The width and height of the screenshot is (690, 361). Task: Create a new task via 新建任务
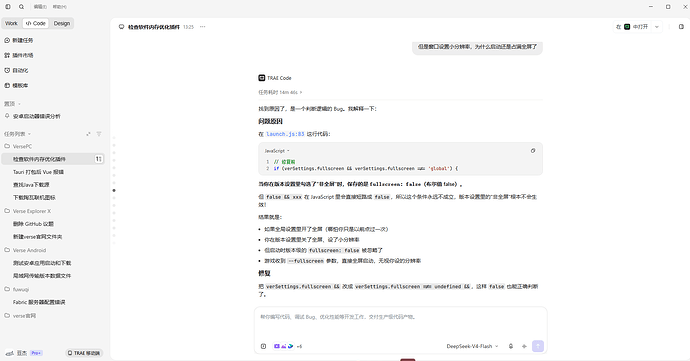19,40
